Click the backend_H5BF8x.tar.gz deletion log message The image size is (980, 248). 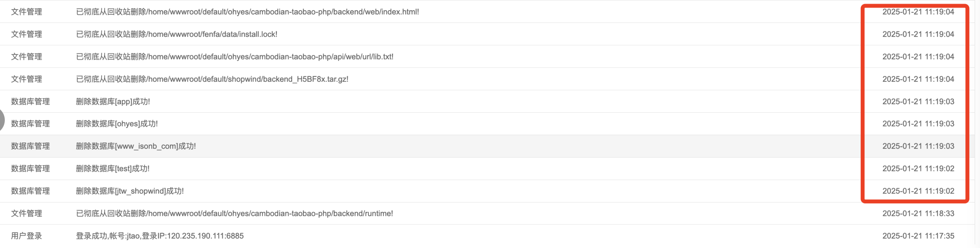[212, 79]
